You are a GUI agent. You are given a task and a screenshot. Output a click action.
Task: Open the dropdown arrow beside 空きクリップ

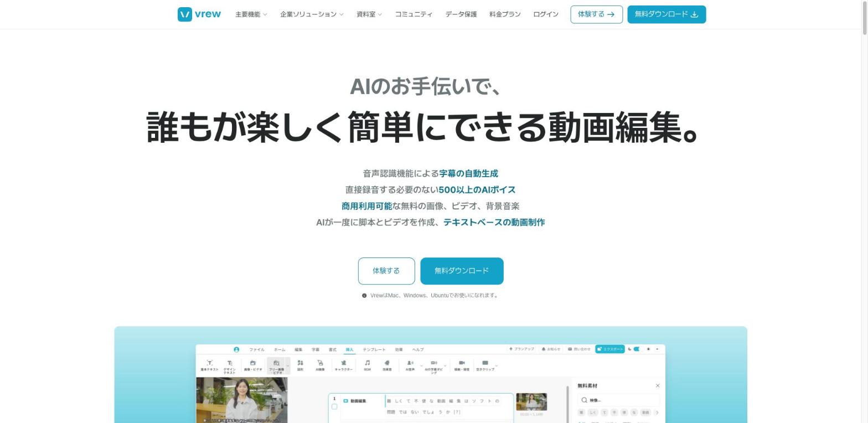497,365
